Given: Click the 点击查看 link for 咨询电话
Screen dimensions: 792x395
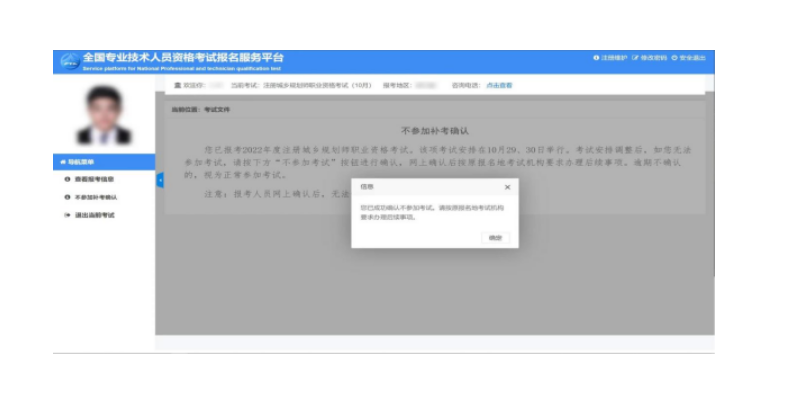Looking at the screenshot, I should pyautogui.click(x=499, y=85).
